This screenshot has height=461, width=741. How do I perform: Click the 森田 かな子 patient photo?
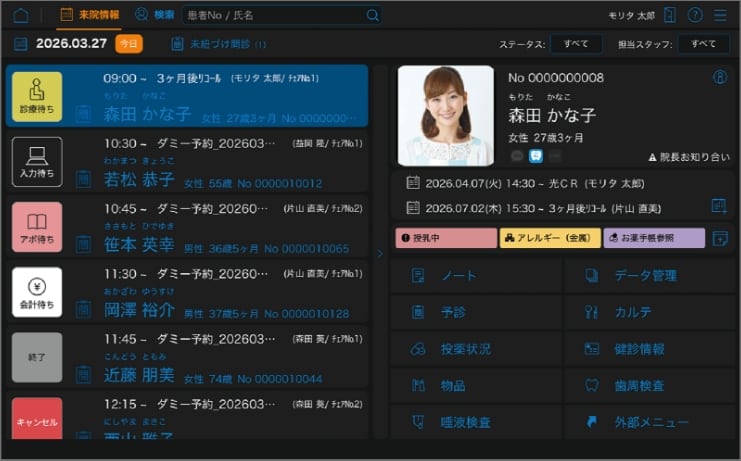click(x=446, y=116)
